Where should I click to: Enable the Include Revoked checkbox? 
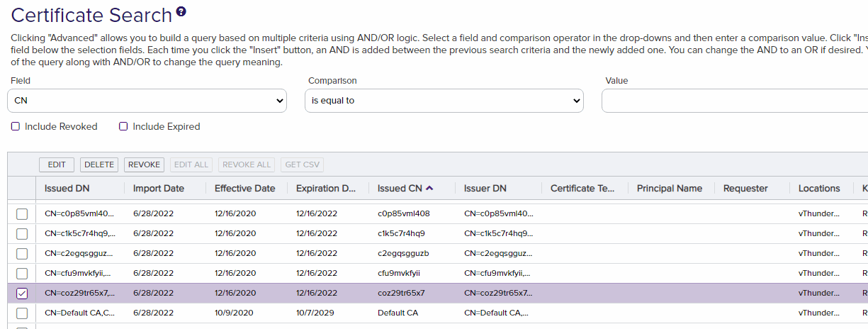[x=16, y=127]
